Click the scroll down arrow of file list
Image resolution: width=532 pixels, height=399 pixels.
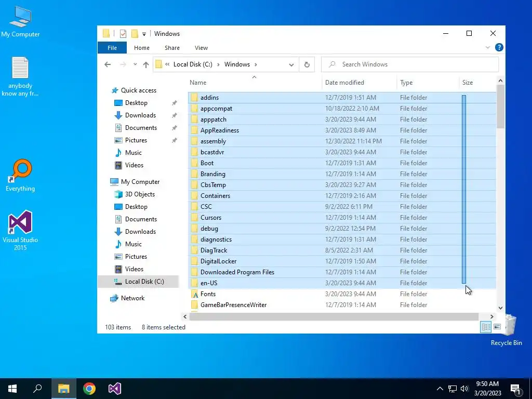(x=500, y=308)
